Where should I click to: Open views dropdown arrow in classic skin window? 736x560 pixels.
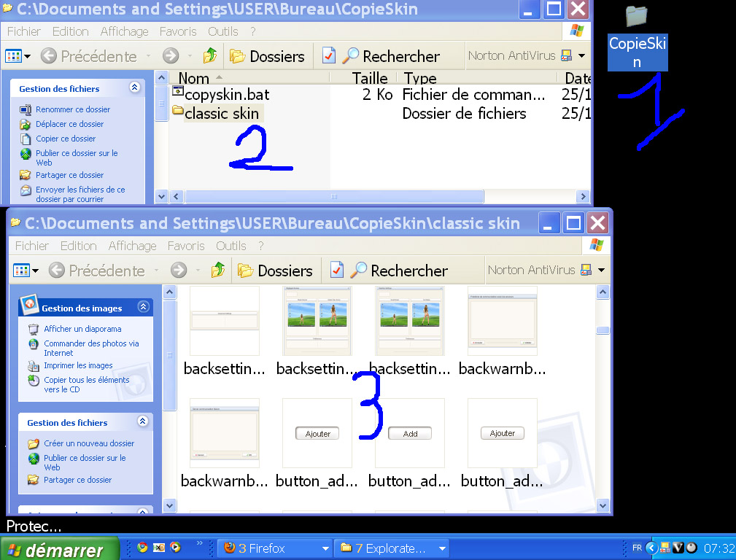(x=36, y=271)
